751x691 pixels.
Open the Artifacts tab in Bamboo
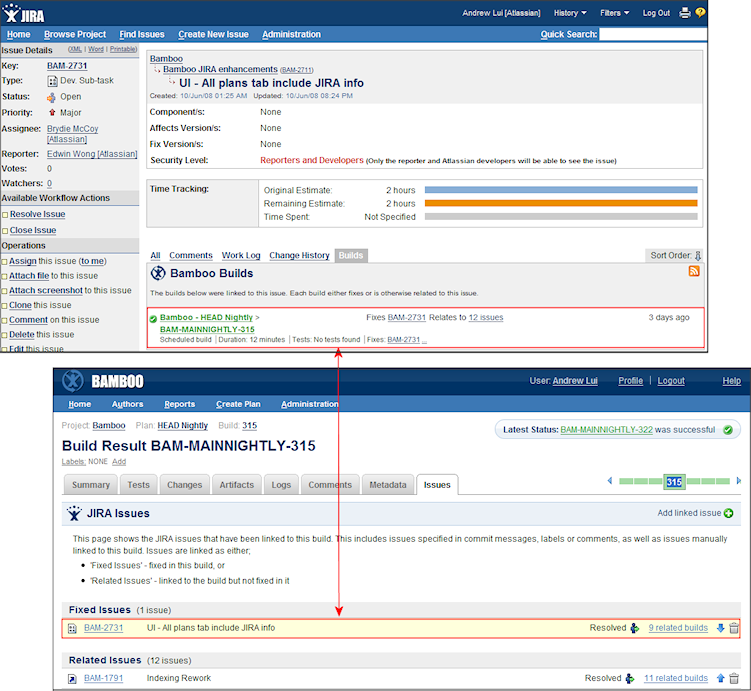[237, 485]
